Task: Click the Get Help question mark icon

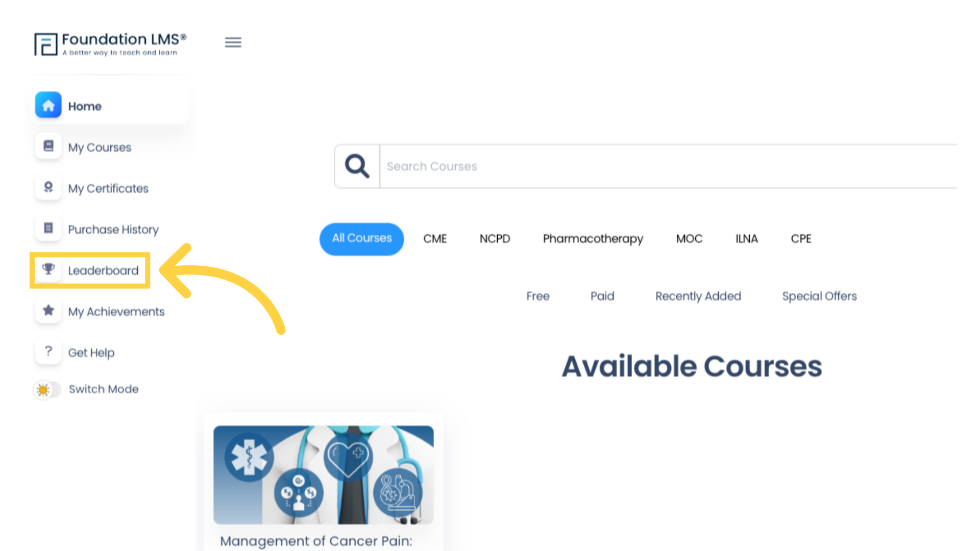Action: [x=48, y=351]
